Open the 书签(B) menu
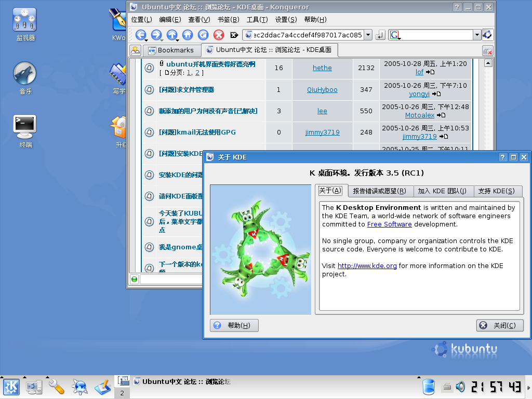The height and width of the screenshot is (399, 532). click(x=229, y=20)
